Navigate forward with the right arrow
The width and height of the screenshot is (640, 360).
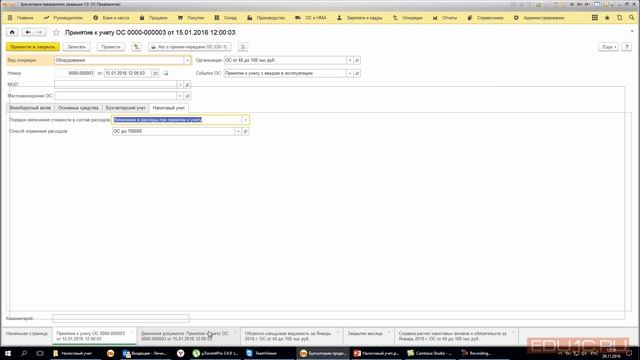(x=40, y=32)
